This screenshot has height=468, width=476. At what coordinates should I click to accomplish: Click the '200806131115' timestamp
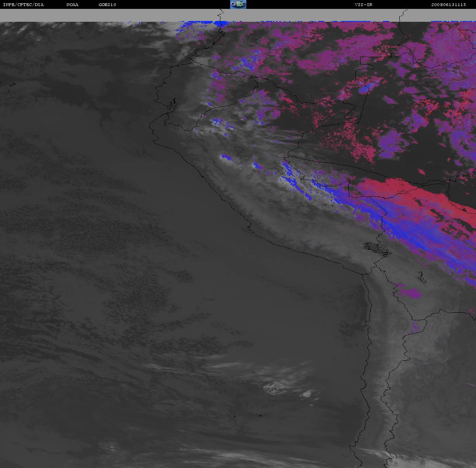pos(449,4)
